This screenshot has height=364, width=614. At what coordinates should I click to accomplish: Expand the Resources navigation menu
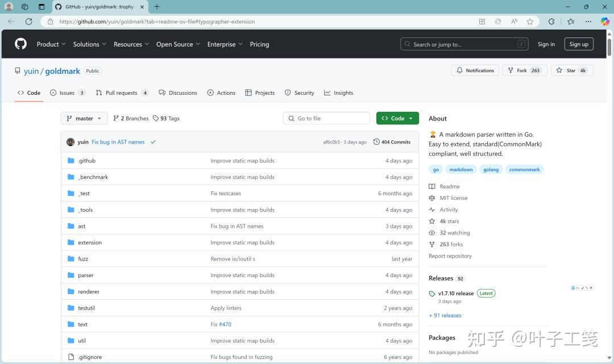(x=131, y=44)
